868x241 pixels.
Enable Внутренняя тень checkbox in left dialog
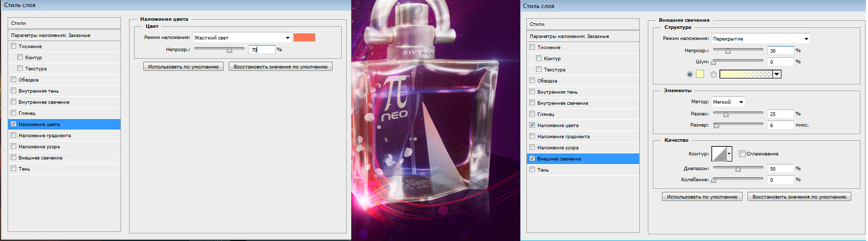pos(14,91)
